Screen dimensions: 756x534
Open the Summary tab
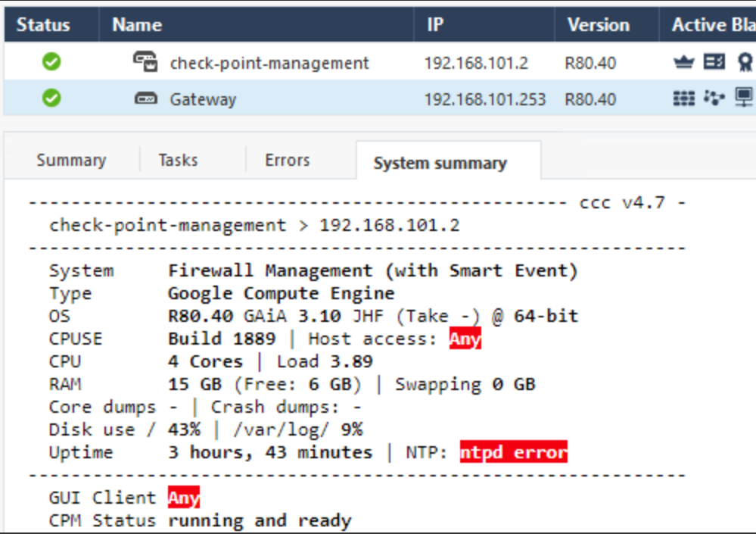point(71,160)
